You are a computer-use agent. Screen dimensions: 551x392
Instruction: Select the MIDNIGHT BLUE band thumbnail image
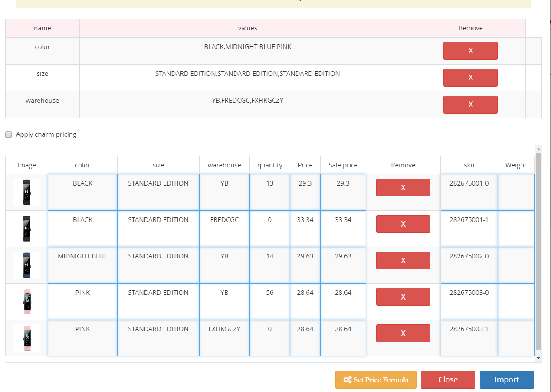click(x=26, y=265)
